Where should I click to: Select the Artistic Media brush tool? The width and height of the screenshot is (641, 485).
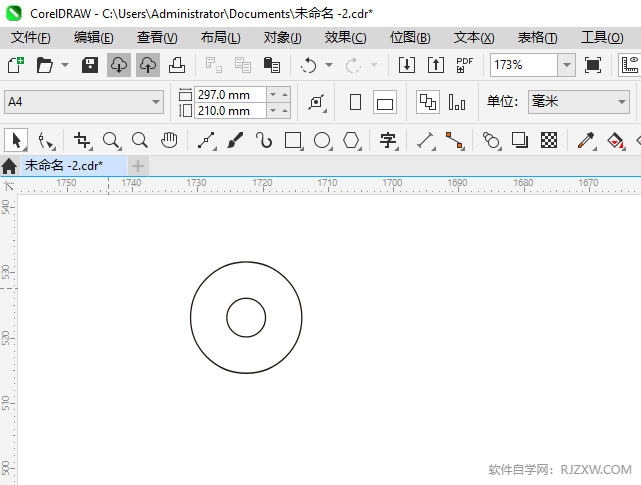235,141
